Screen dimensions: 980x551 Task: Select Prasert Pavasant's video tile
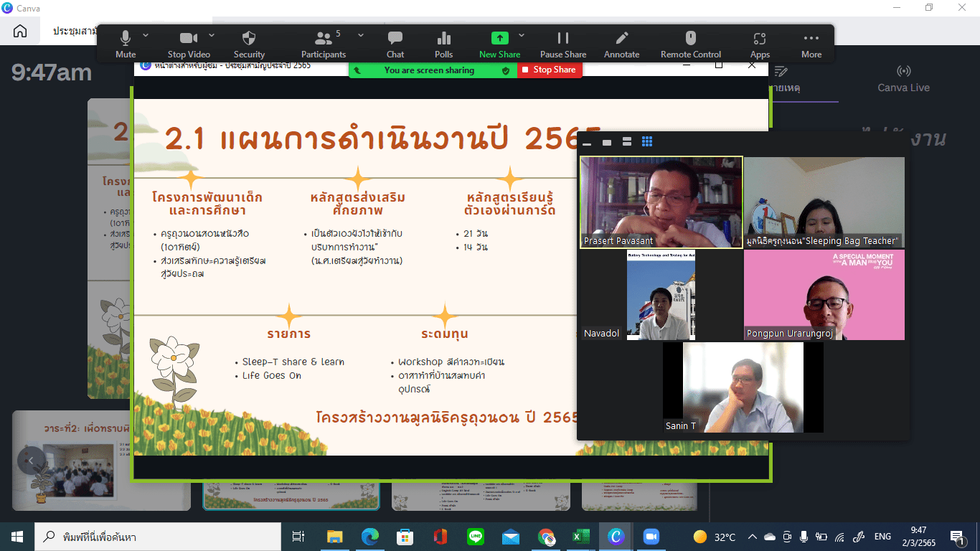tap(661, 202)
